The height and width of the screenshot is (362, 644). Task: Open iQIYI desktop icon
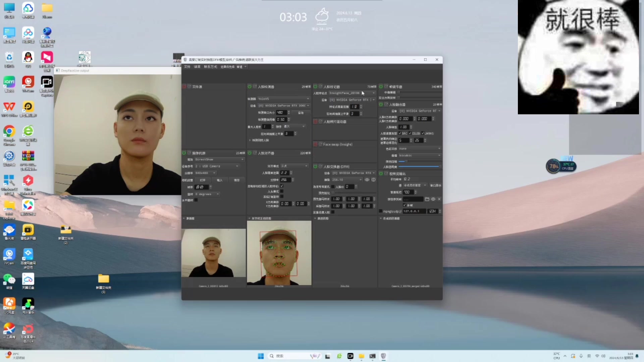click(9, 84)
